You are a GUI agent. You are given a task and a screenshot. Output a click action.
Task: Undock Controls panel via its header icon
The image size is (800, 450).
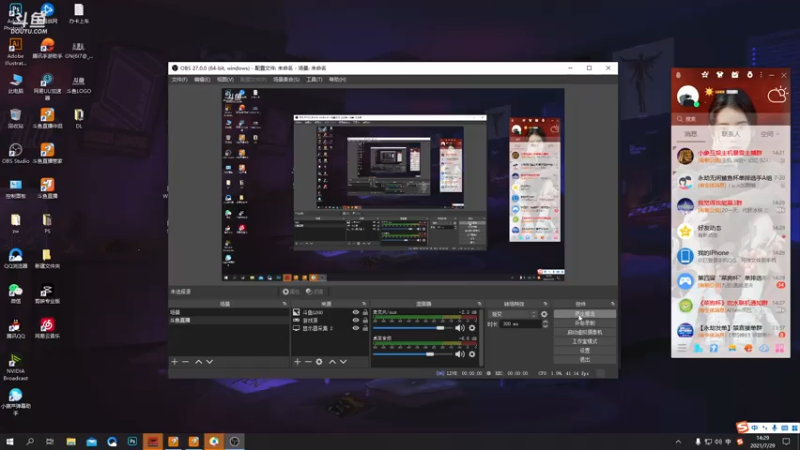coord(612,304)
